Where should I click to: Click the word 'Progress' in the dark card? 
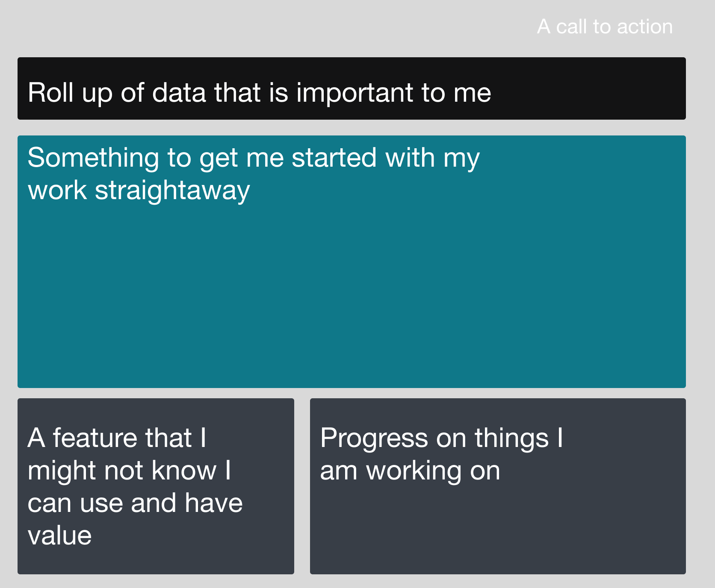pos(374,439)
